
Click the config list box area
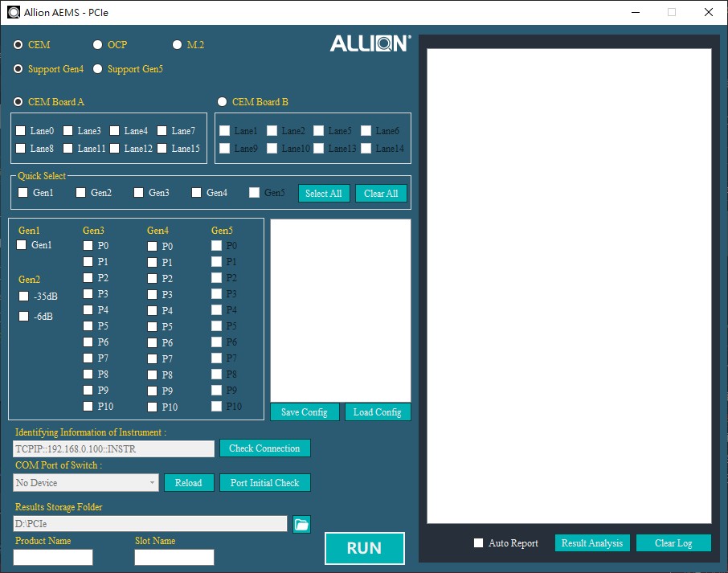coord(341,311)
